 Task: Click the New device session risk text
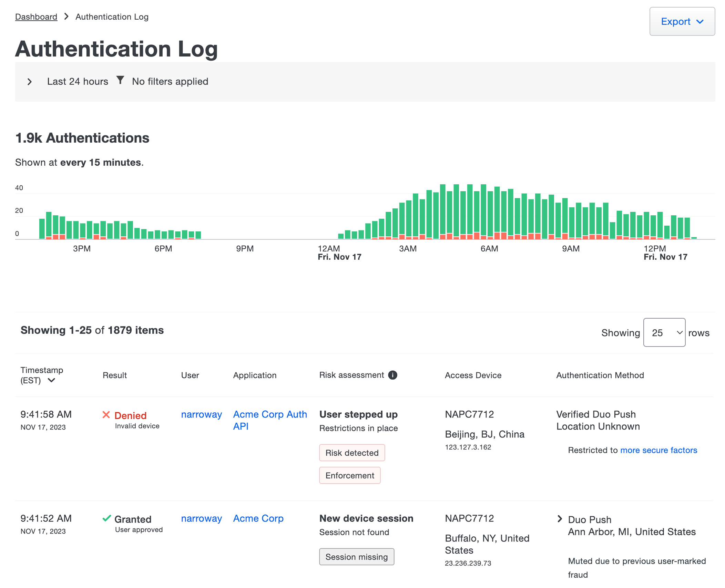pos(366,518)
